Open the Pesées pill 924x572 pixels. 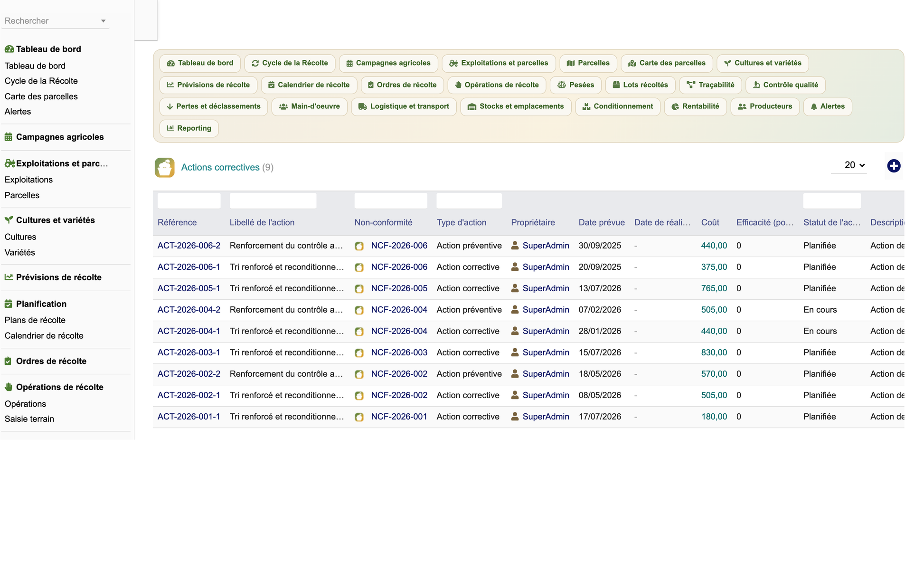[575, 85]
